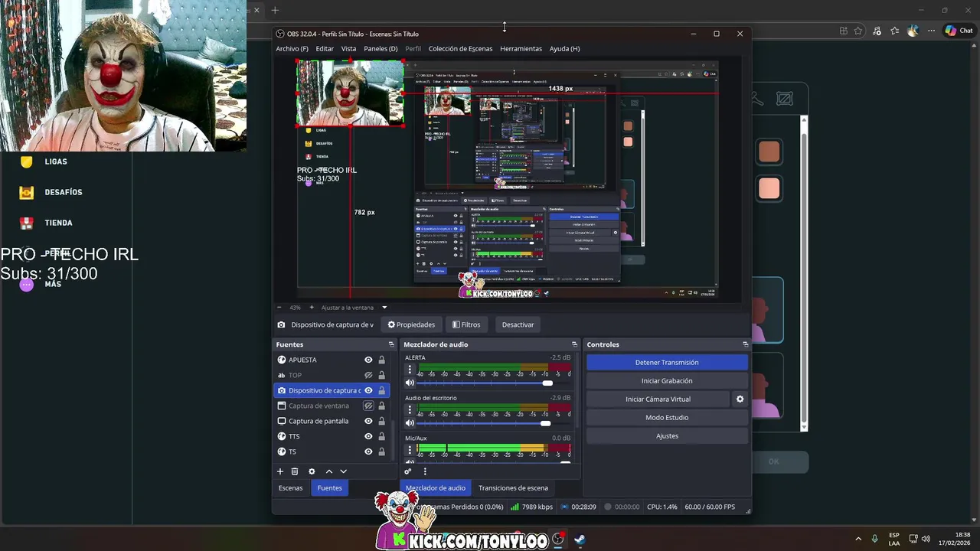980x551 pixels.
Task: Toggle lock on the TOP source
Action: click(x=381, y=375)
